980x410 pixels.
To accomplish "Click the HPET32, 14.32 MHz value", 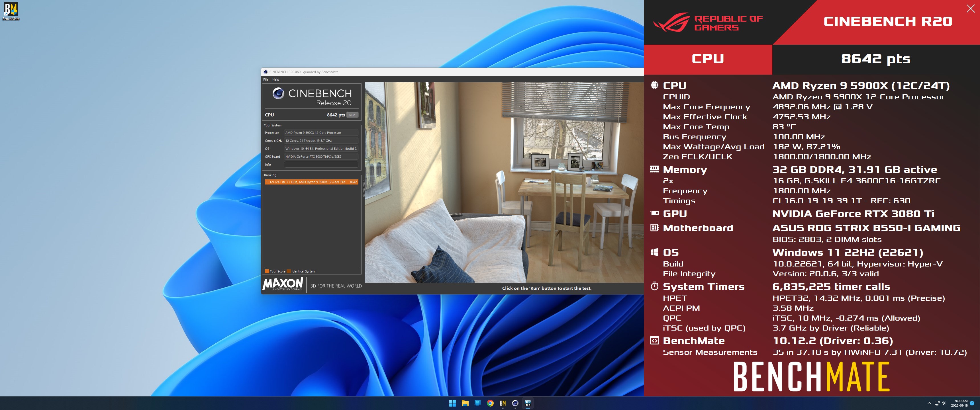I will (859, 298).
